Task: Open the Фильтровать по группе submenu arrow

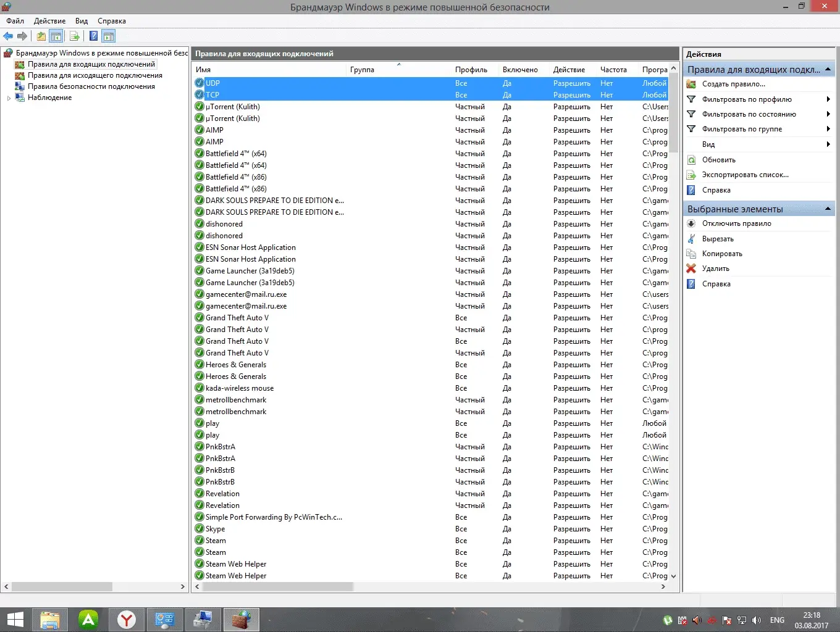Action: point(828,129)
